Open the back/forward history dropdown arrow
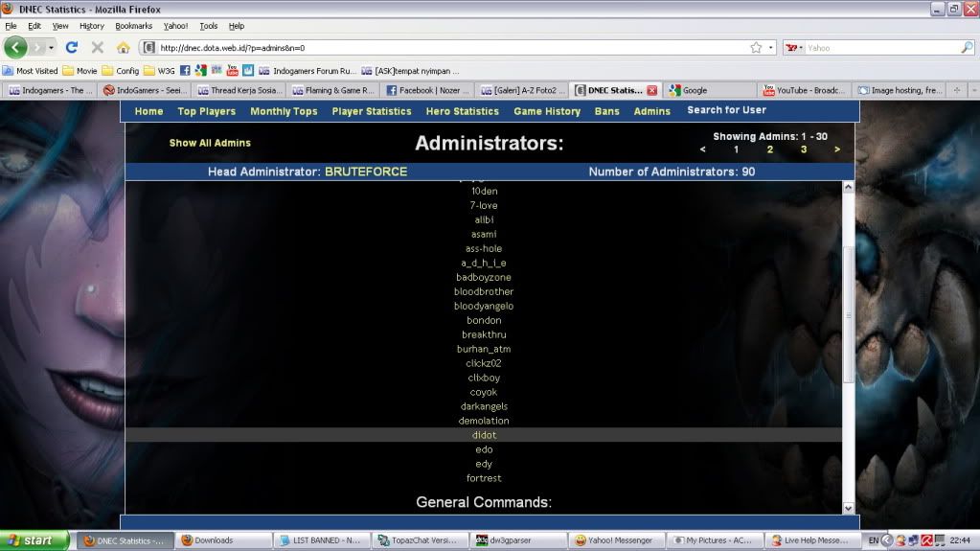The image size is (980, 551). pyautogui.click(x=51, y=48)
